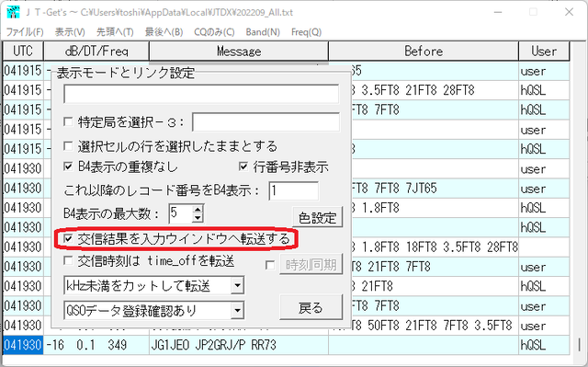This screenshot has height=367, width=588.
Task: Click the JG1JEO JP2GRJ/P RR73 message cell
Action: pyautogui.click(x=239, y=345)
